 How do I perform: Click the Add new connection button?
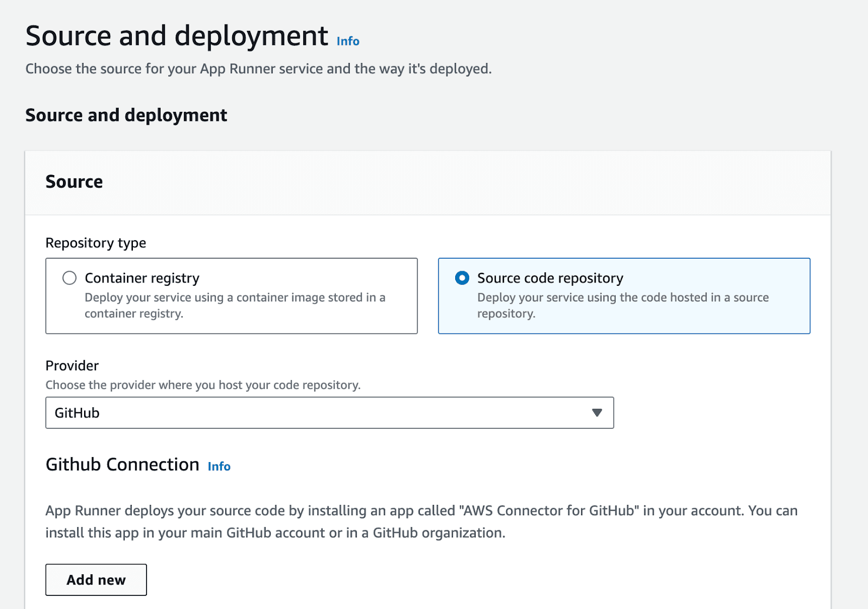point(96,580)
